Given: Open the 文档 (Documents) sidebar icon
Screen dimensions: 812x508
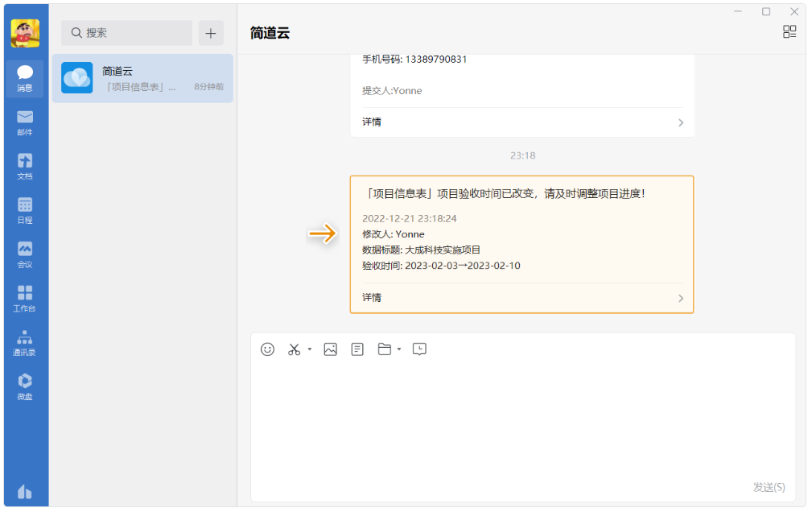Looking at the screenshot, I should pos(25,166).
